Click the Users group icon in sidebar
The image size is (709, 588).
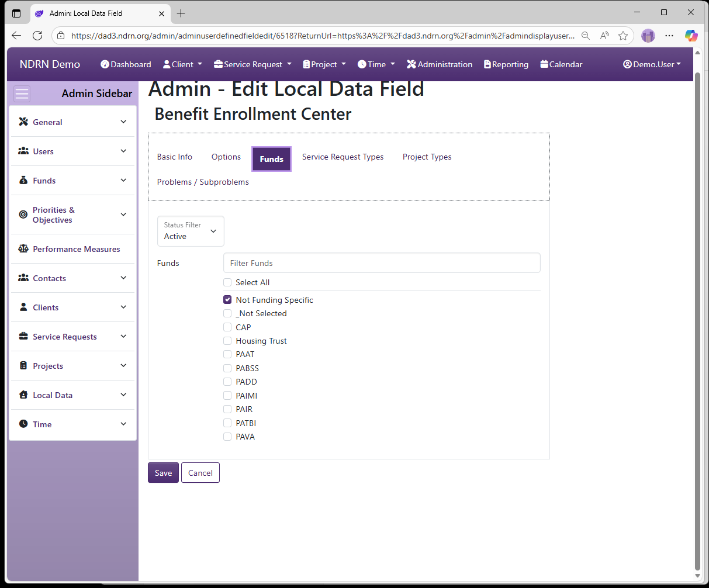[x=23, y=151]
